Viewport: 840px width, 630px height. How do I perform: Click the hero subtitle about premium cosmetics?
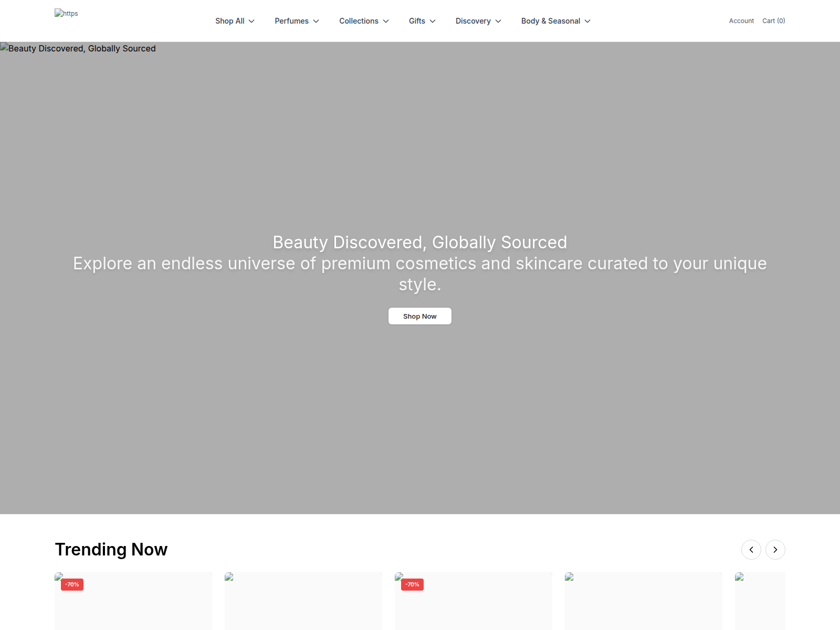420,274
